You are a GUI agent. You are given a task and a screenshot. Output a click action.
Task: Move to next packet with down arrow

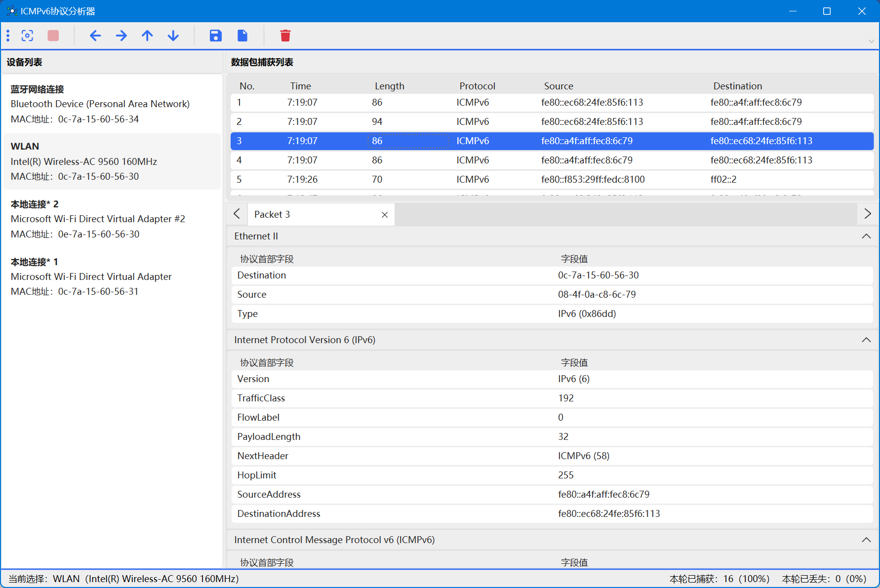[x=173, y=36]
